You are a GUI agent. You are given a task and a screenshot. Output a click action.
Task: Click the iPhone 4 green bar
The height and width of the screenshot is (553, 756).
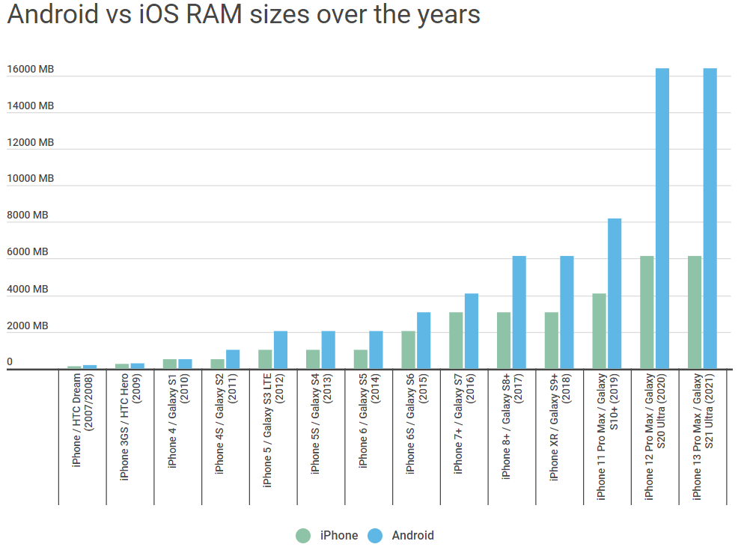(169, 364)
